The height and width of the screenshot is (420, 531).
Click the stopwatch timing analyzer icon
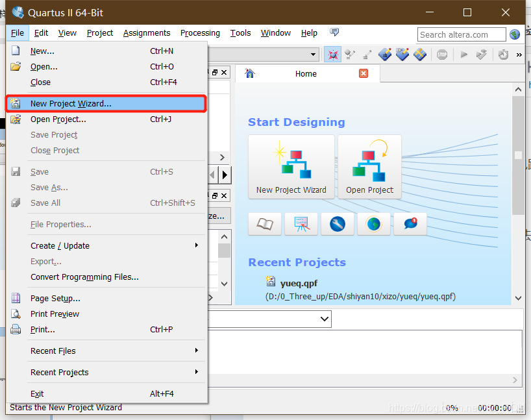[x=503, y=55]
